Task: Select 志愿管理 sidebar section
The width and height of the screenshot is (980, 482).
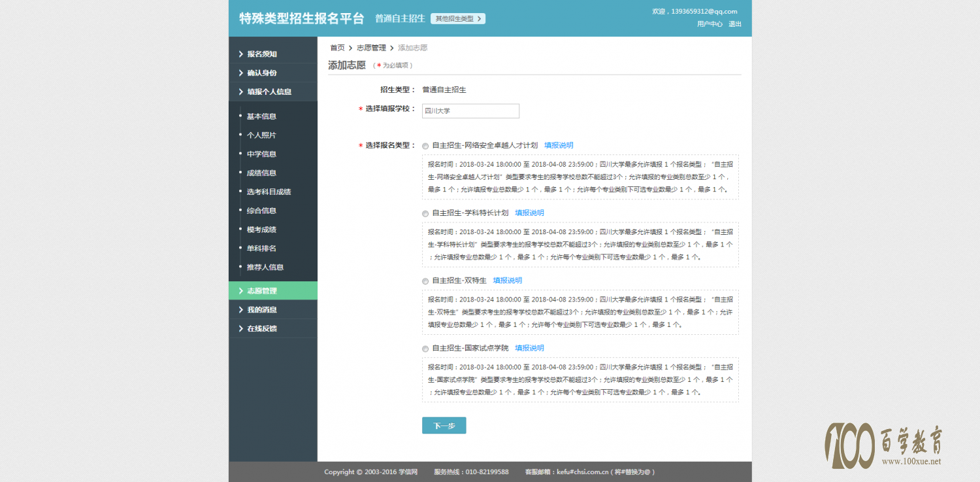Action: pyautogui.click(x=273, y=291)
